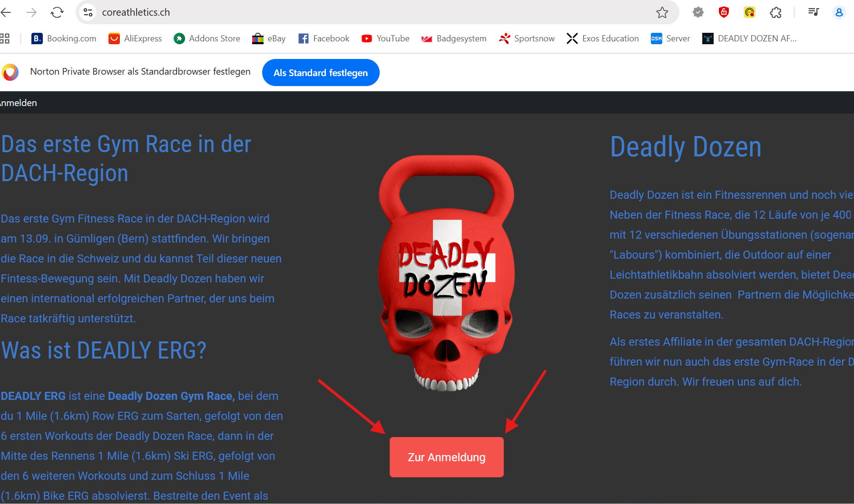Reload the current page

[x=57, y=12]
